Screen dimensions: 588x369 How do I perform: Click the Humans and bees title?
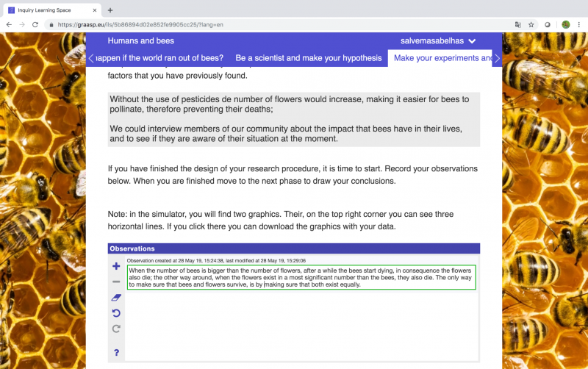click(141, 41)
